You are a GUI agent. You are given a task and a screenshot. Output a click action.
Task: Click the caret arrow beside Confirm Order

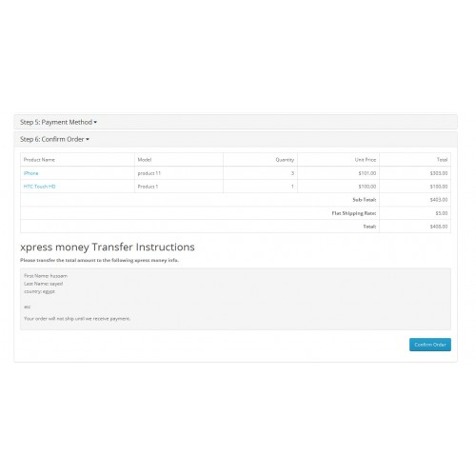(88, 139)
